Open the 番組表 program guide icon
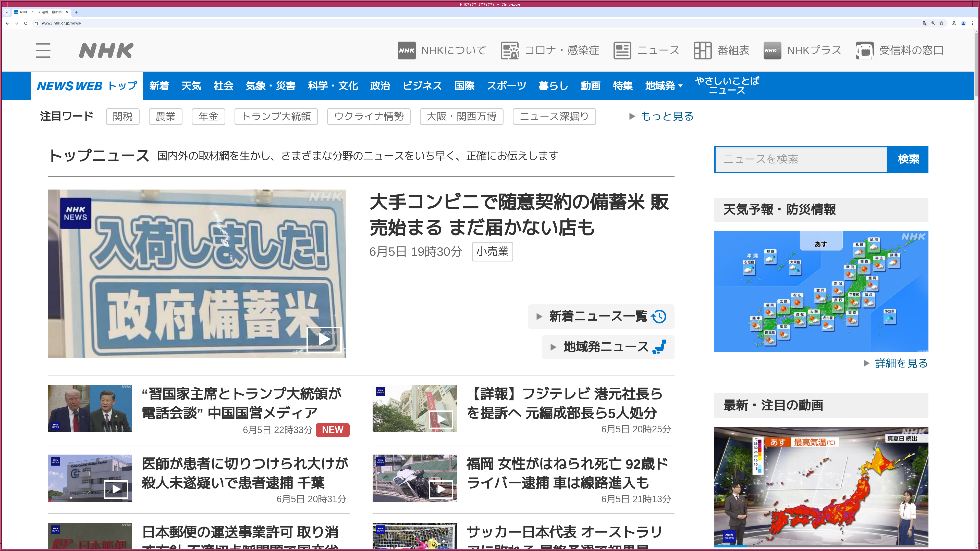 coord(702,51)
